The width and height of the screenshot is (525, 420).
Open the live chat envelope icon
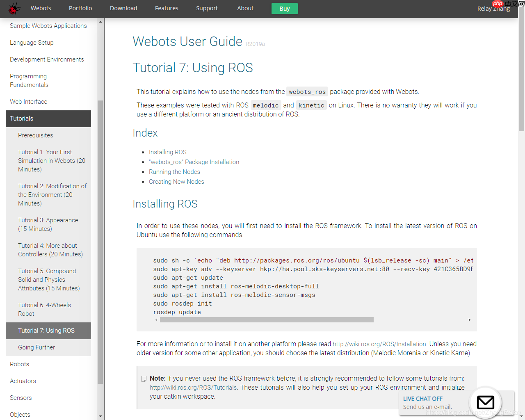[x=486, y=402]
